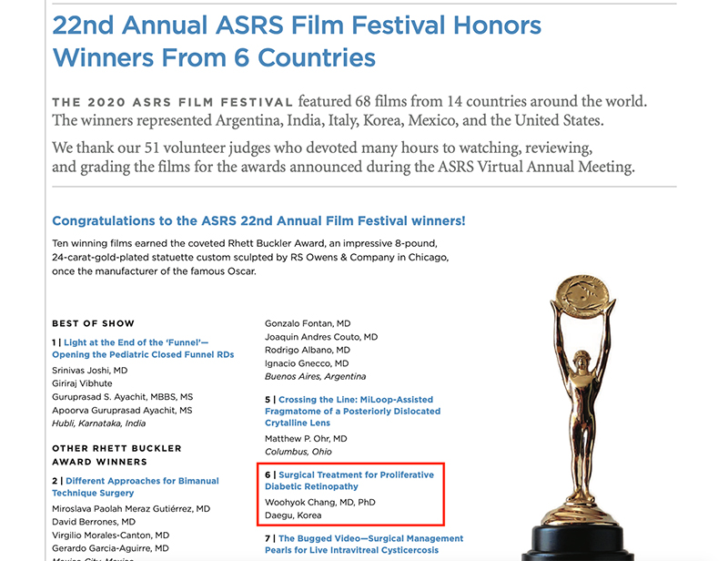Click author name Srinivas Joshi, MD
The height and width of the screenshot is (561, 728).
click(89, 371)
